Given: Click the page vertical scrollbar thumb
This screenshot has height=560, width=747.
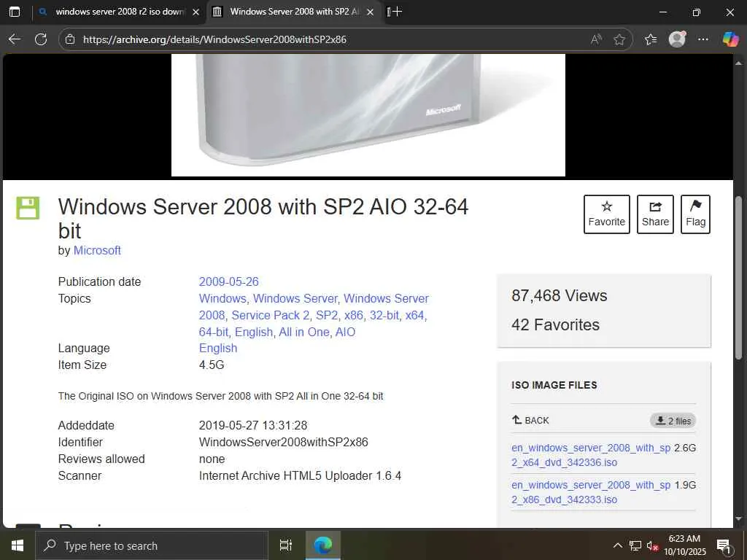Looking at the screenshot, I should (738, 278).
